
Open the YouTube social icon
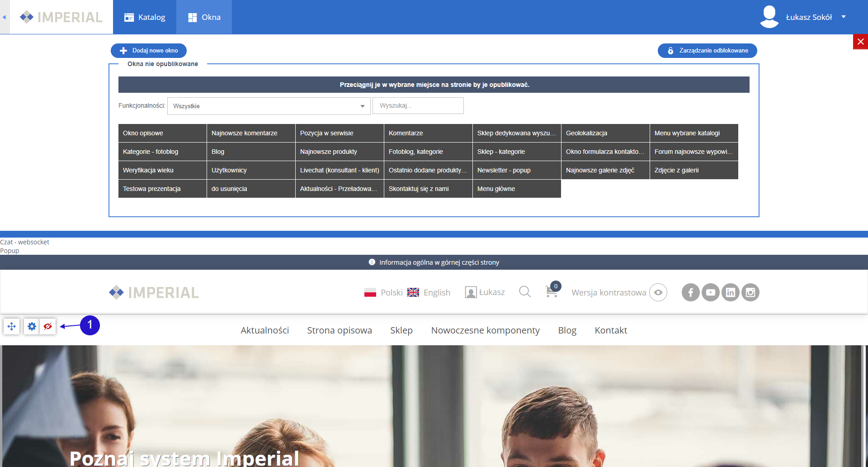pos(710,292)
